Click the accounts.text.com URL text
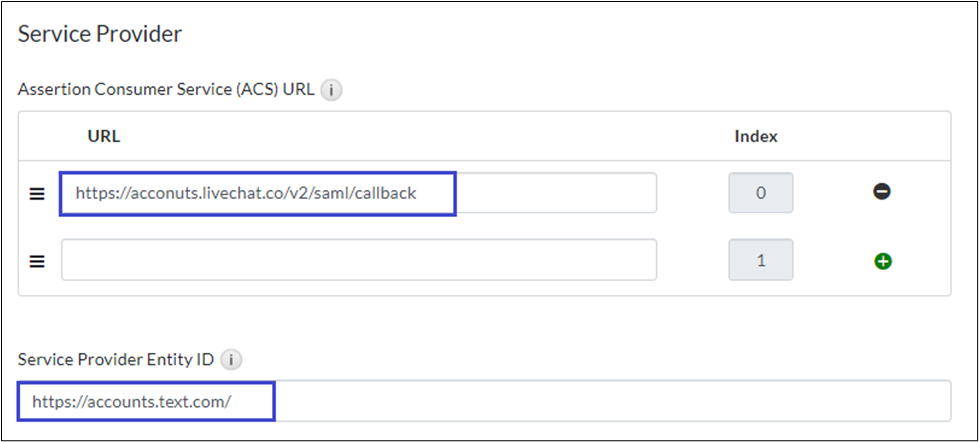Screen dimensions: 979x442 pyautogui.click(x=132, y=402)
